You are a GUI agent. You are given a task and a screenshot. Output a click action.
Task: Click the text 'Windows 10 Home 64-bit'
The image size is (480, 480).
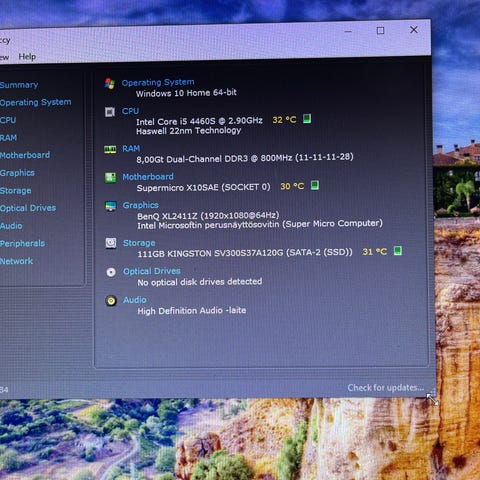pos(186,93)
